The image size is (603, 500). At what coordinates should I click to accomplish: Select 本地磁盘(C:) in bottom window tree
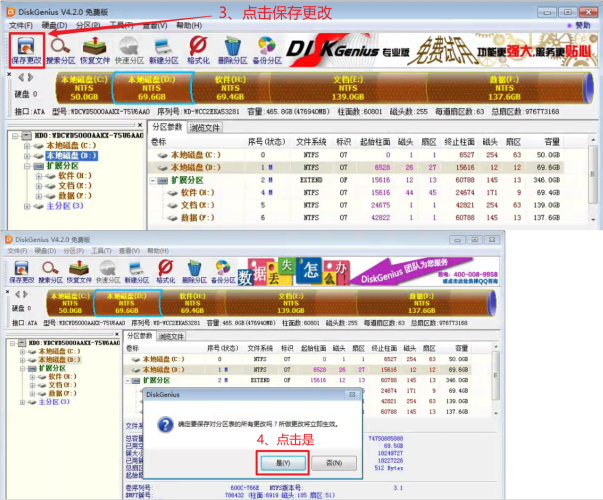click(59, 351)
